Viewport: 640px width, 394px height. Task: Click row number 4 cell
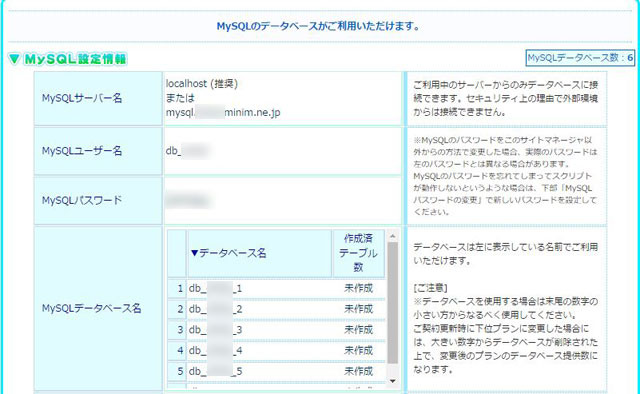[x=177, y=351]
